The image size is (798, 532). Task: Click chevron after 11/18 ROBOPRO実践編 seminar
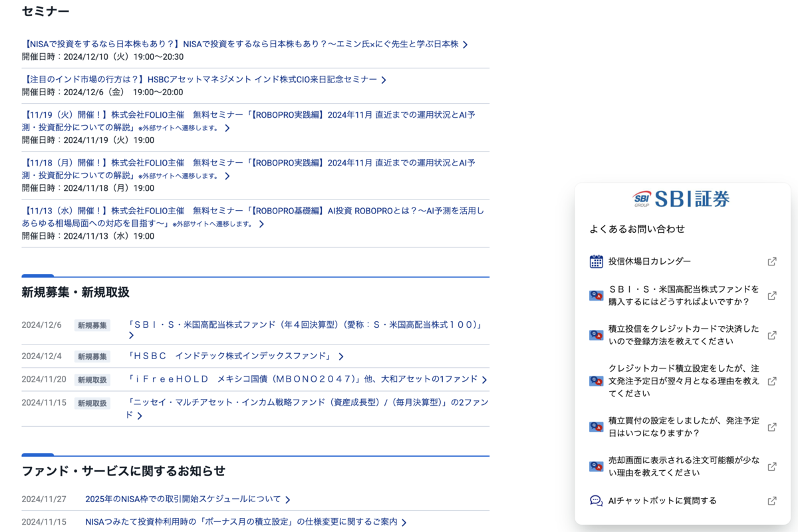(227, 176)
